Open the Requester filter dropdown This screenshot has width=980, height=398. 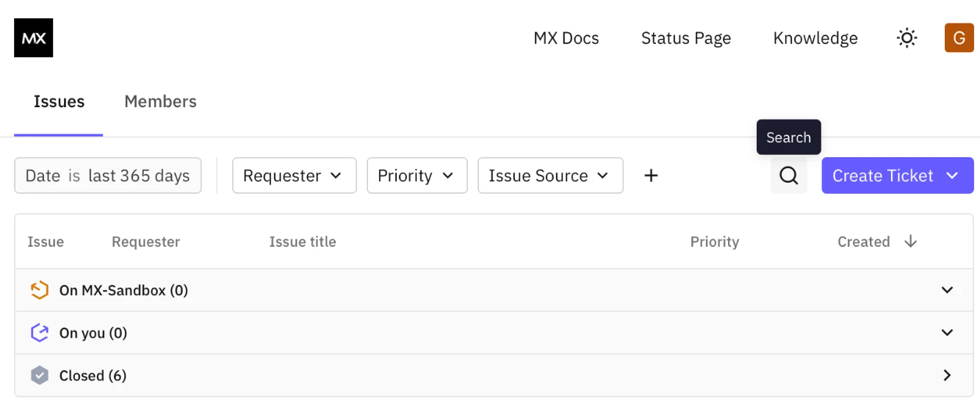point(295,176)
